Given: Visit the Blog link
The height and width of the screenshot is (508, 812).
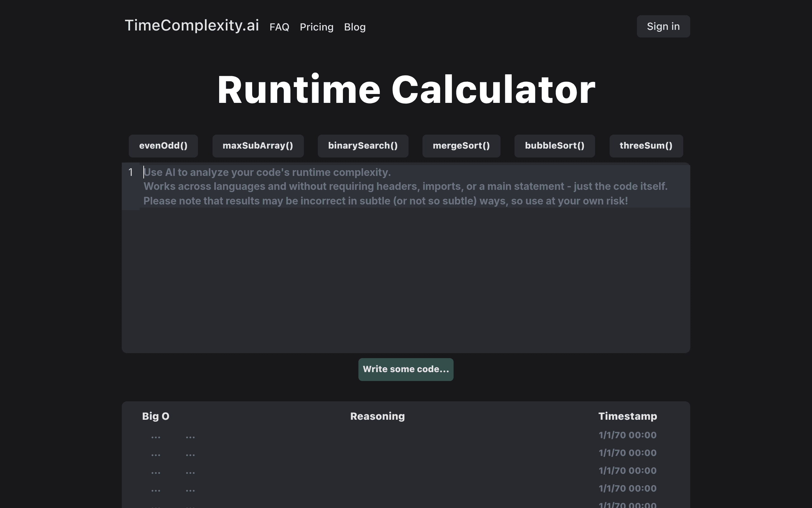Looking at the screenshot, I should pyautogui.click(x=355, y=27).
